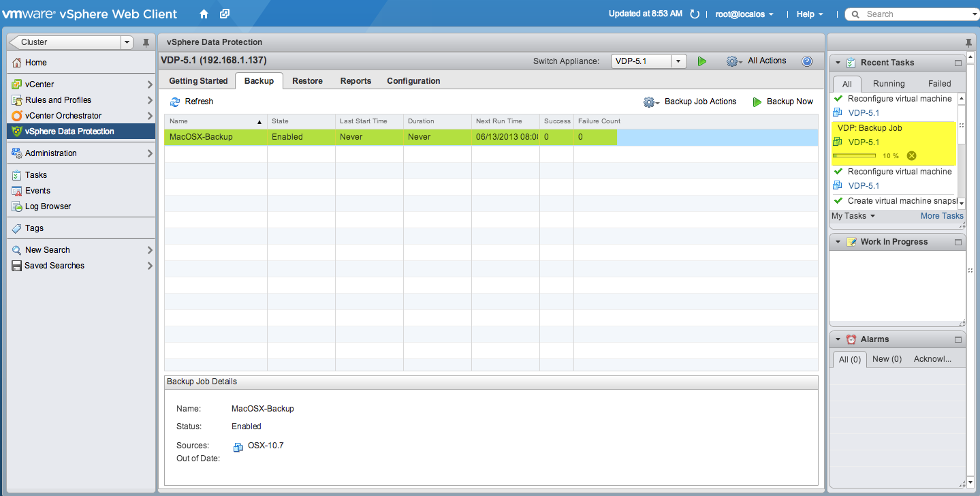Click the Refresh button label
The width and height of the screenshot is (980, 496).
tap(199, 102)
